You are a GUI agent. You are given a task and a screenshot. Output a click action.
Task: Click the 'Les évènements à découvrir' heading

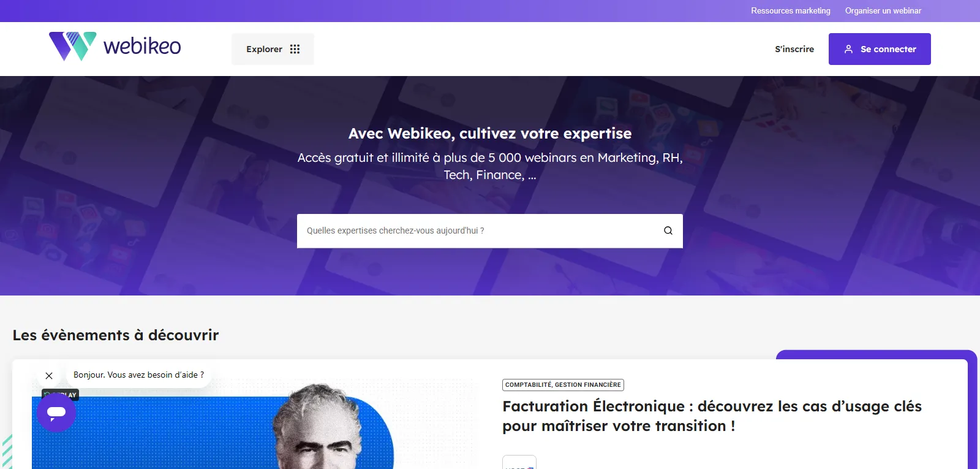point(116,335)
